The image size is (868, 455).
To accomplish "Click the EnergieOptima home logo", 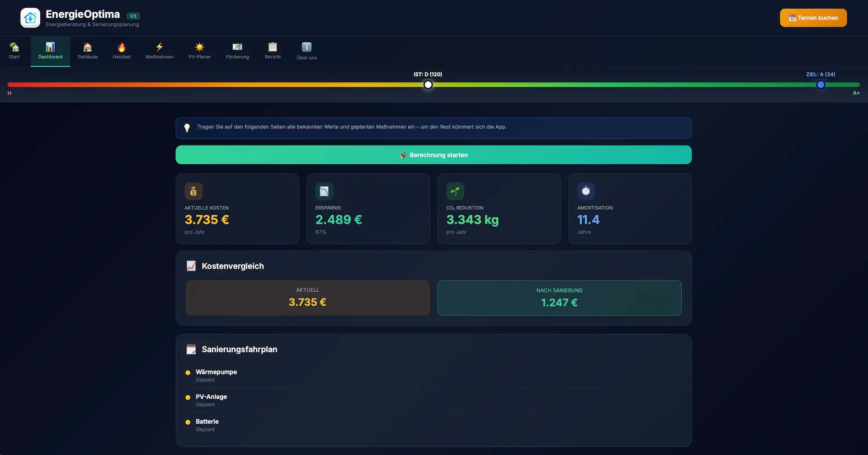I will 30,17.
